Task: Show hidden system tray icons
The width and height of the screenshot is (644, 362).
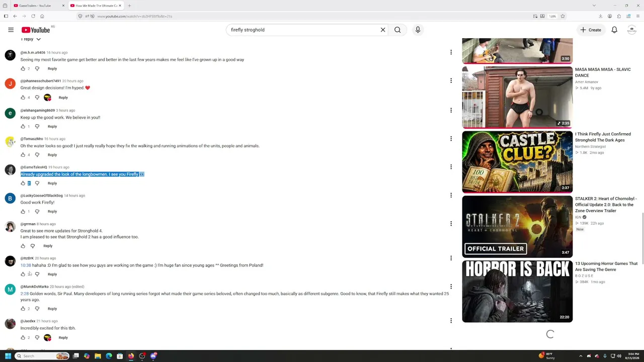Action: coord(581,356)
